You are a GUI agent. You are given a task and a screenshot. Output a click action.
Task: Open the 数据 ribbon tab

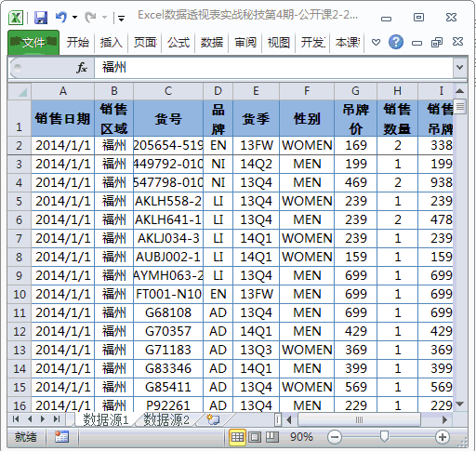coord(212,43)
